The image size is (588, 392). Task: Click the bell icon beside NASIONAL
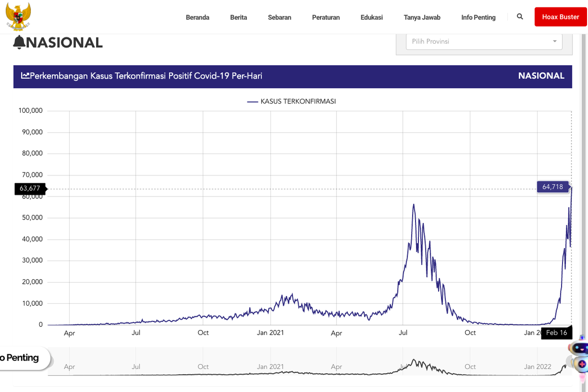click(x=20, y=43)
